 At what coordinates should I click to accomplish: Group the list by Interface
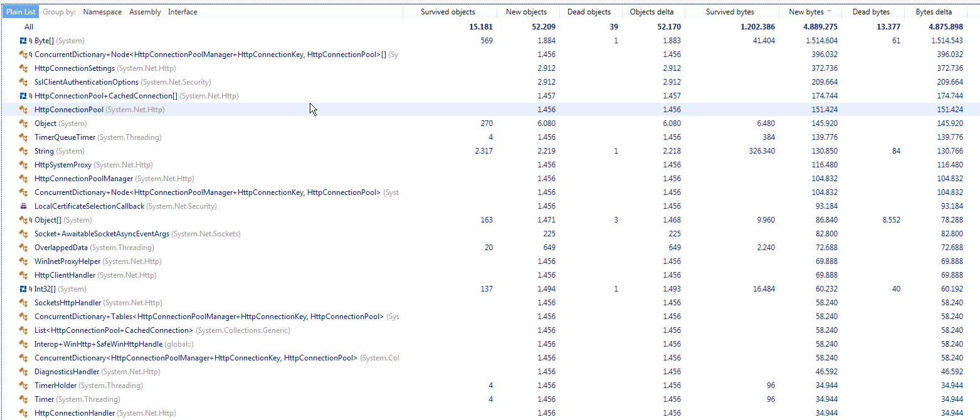tap(182, 11)
